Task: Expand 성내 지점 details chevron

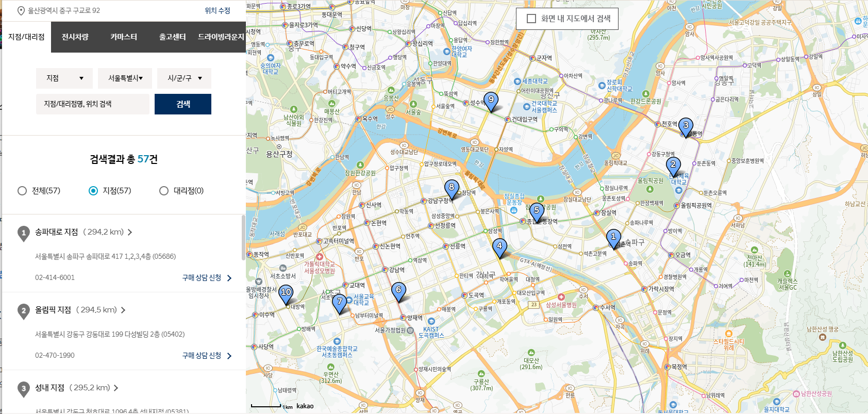Action: coord(116,388)
